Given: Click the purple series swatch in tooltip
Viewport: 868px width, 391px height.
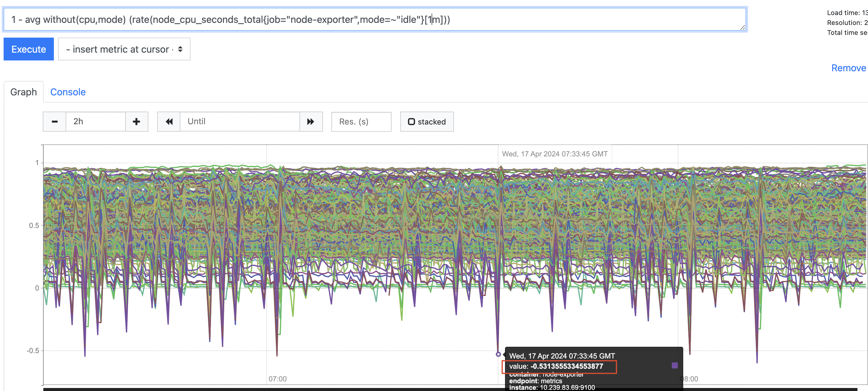Looking at the screenshot, I should tap(674, 365).
